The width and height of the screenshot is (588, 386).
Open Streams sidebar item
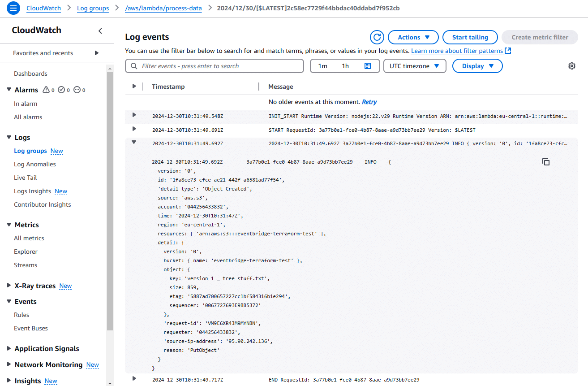click(x=26, y=265)
